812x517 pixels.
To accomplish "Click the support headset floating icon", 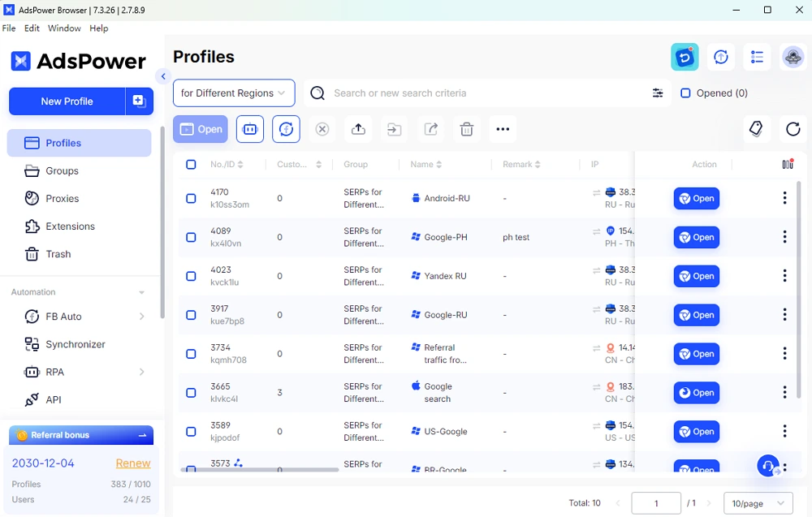I will point(768,466).
